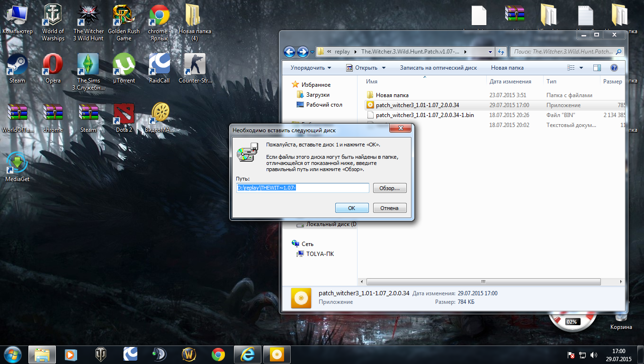This screenshot has height=364, width=644.
Task: Click Отмена in insert disk dialog
Action: tap(390, 208)
